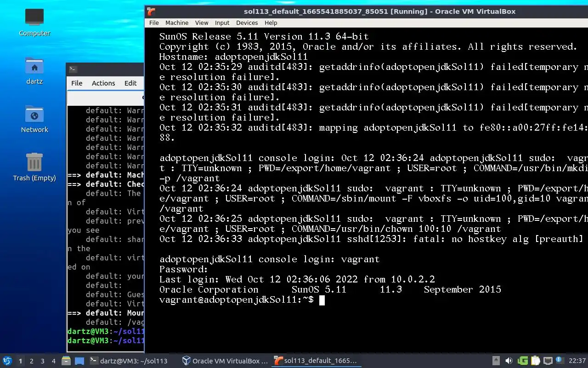The height and width of the screenshot is (368, 588).
Task: Open the Input menu in VirtualBox
Action: point(222,23)
